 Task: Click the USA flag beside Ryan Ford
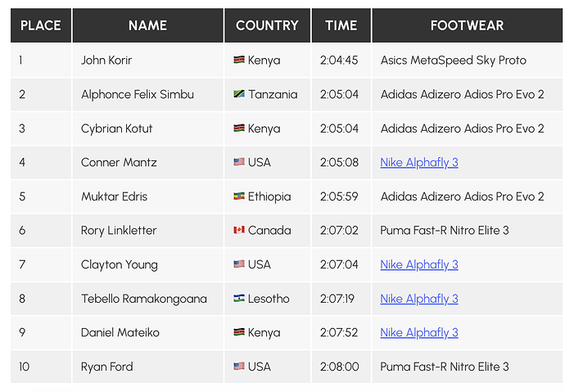coord(239,367)
